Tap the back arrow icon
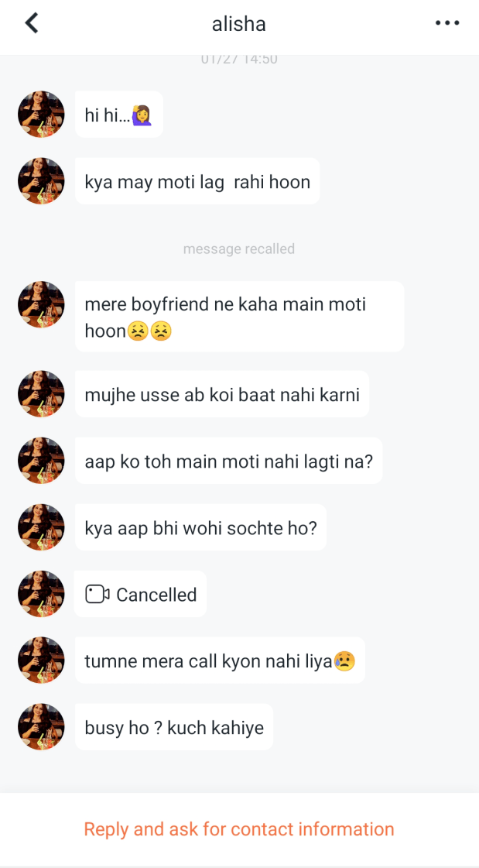 [x=31, y=23]
